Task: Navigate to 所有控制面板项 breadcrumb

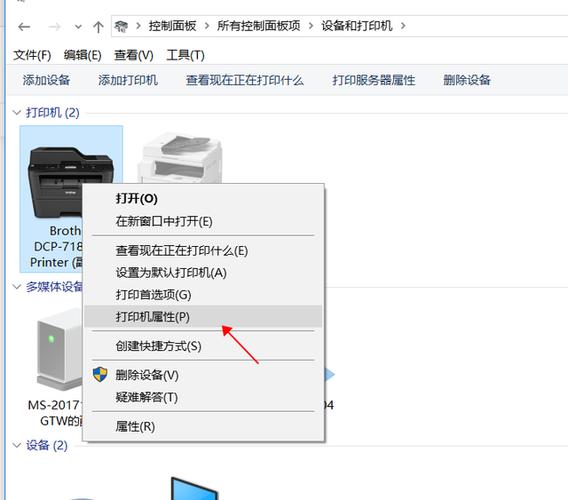Action: tap(259, 26)
